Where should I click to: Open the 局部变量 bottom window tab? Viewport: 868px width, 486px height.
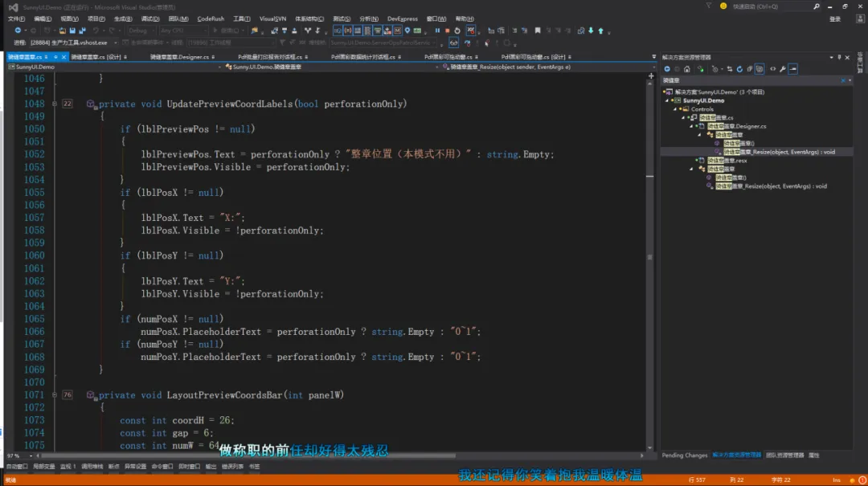43,467
